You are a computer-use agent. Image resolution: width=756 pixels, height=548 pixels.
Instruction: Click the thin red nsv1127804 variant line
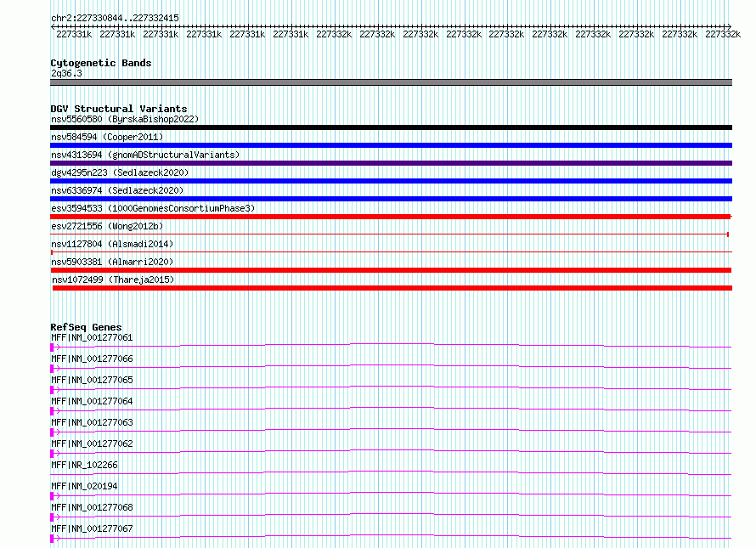(x=391, y=251)
